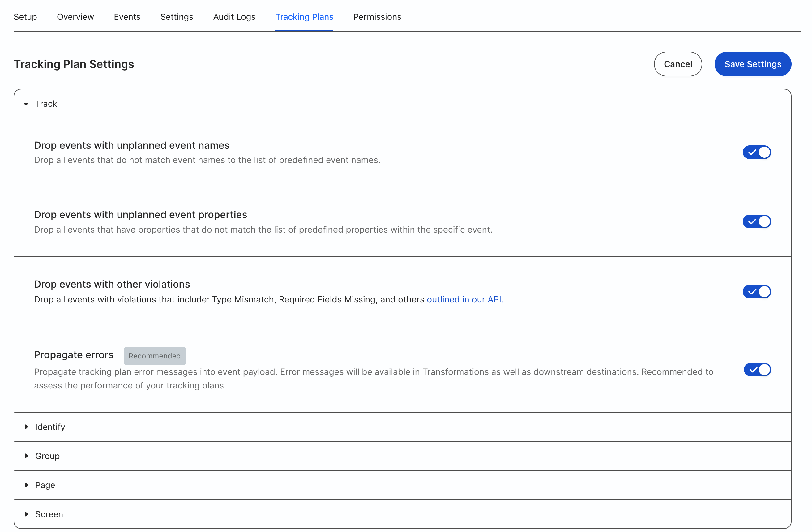This screenshot has height=532, width=812.
Task: Expand the Screen section
Action: click(x=26, y=514)
